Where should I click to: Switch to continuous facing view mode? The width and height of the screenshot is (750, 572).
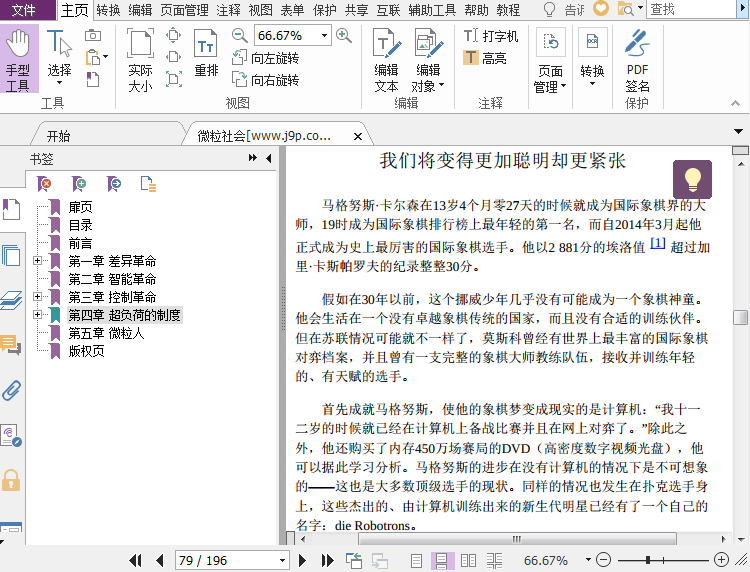click(495, 560)
